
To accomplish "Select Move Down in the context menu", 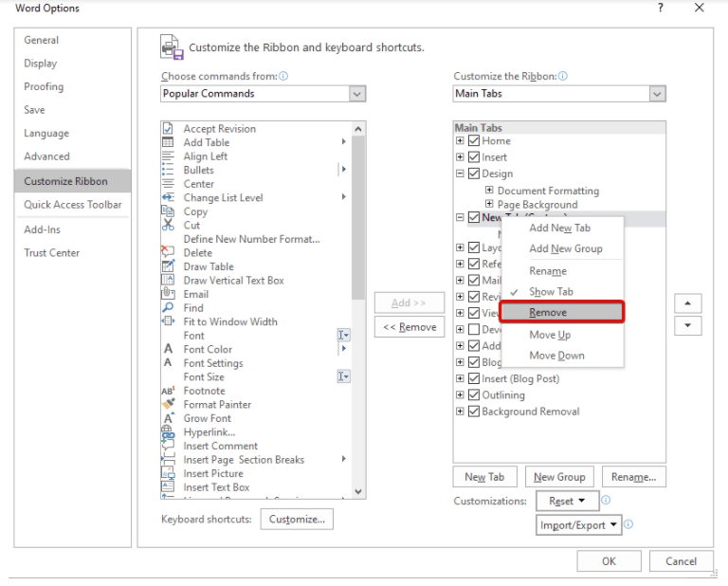I will coord(556,356).
